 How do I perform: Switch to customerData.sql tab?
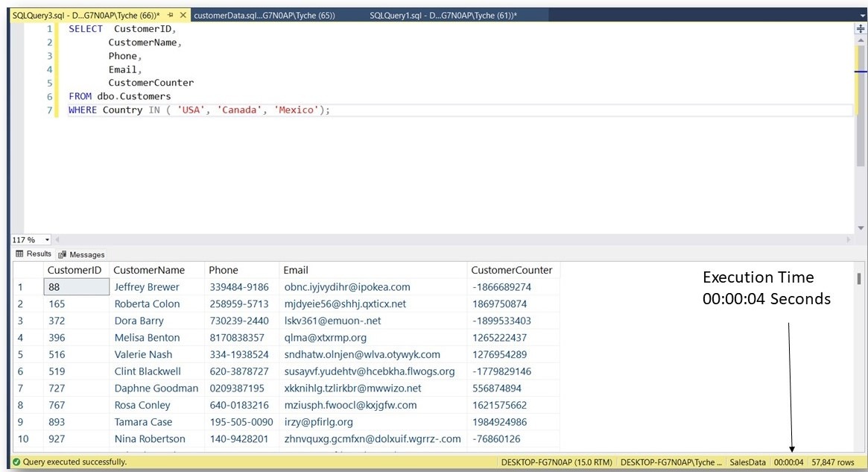264,16
